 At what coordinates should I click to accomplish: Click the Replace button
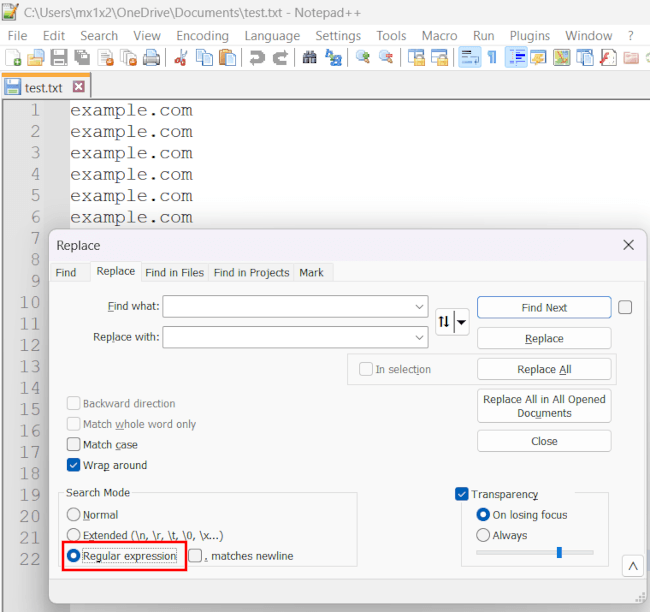point(544,338)
